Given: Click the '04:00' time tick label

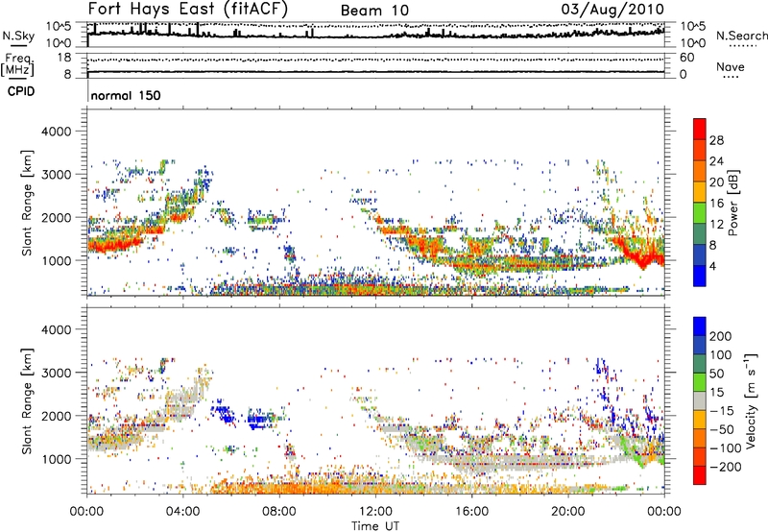Looking at the screenshot, I should [182, 512].
